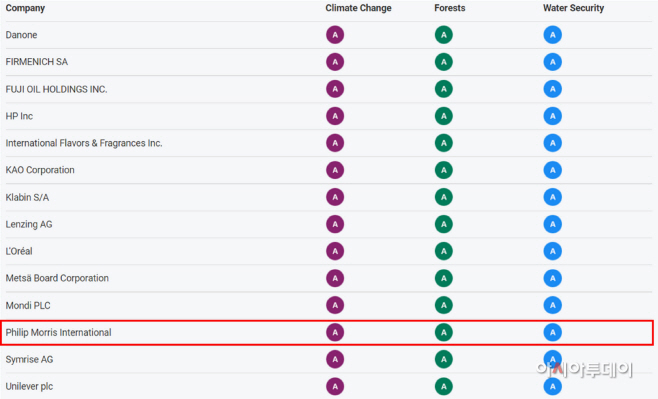The image size is (658, 399).
Task: Select International Flavors & Fragrances Climate Change badge
Action: [x=335, y=143]
